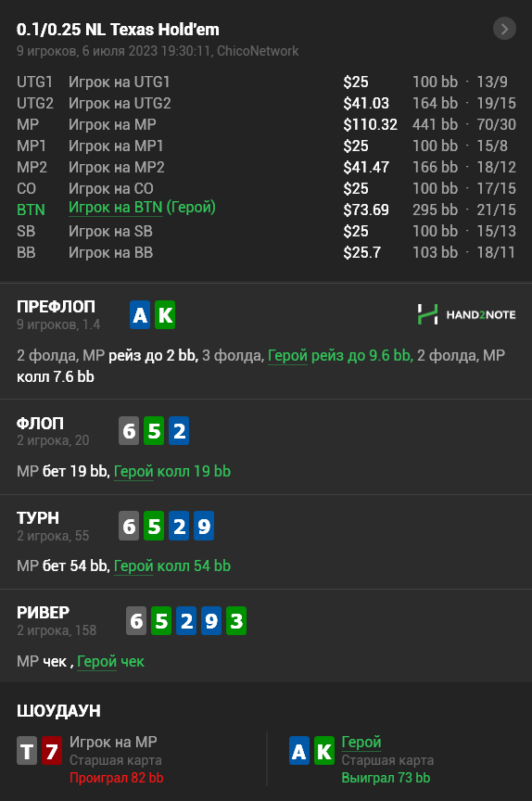Click the green 5 card on the flop

[x=154, y=431]
